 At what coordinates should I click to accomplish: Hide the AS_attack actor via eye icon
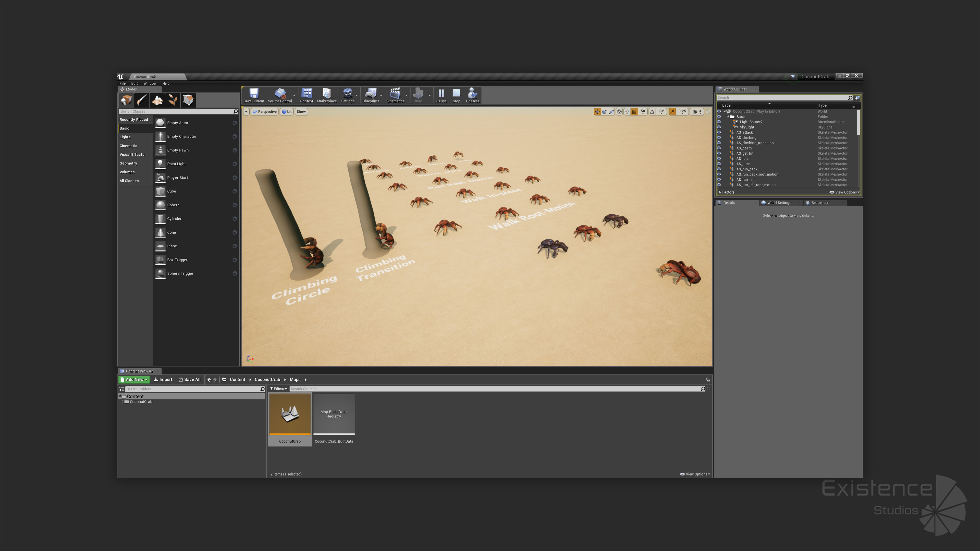pos(719,132)
